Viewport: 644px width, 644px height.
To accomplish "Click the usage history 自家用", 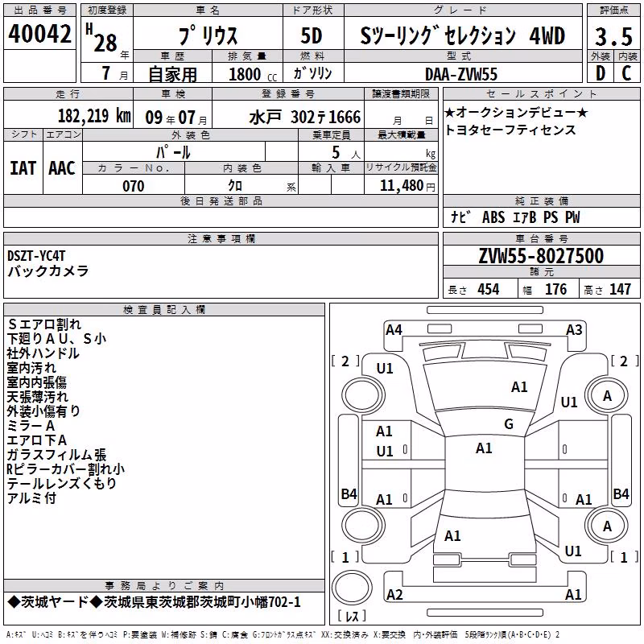I will pos(172,74).
